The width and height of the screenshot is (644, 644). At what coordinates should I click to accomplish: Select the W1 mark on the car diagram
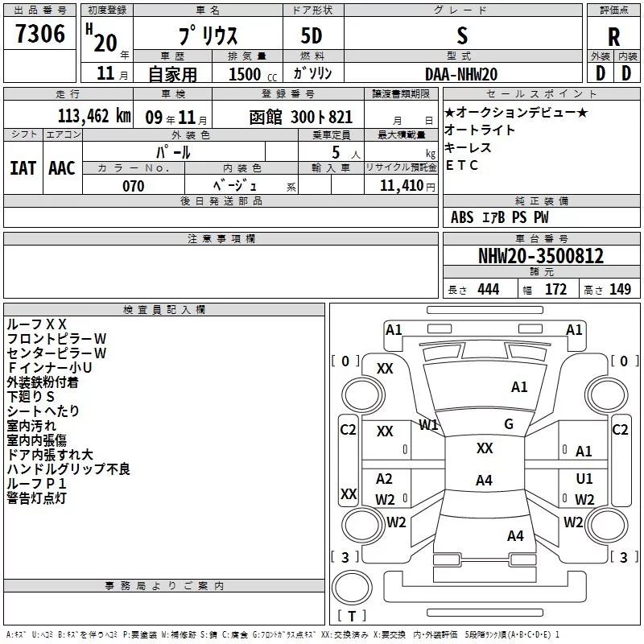(x=429, y=425)
